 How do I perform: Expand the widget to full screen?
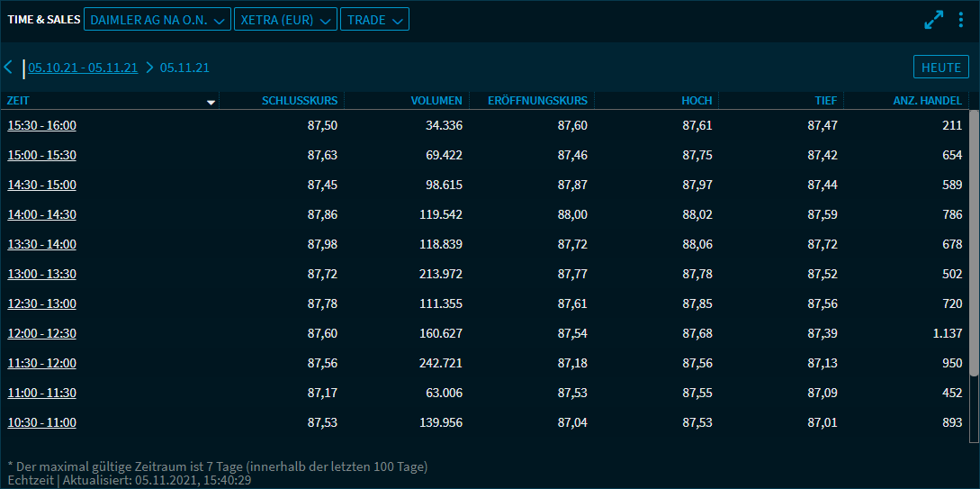pyautogui.click(x=934, y=20)
